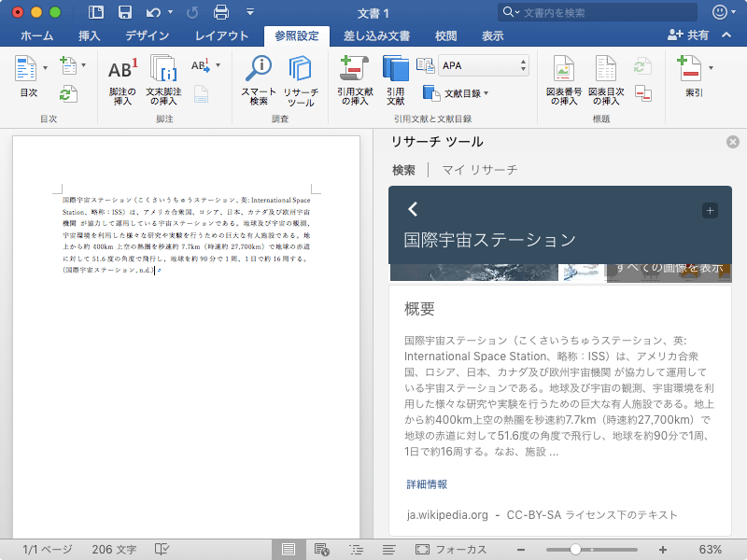This screenshot has height=560, width=747.
Task: Switch to print layout view in status bar
Action: tap(289, 550)
